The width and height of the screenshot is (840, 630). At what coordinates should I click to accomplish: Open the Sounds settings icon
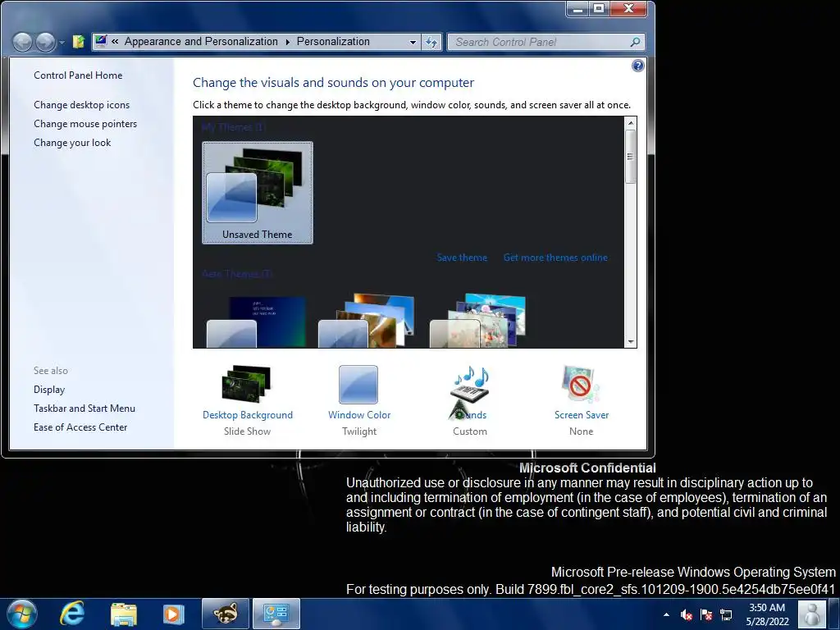pyautogui.click(x=470, y=386)
